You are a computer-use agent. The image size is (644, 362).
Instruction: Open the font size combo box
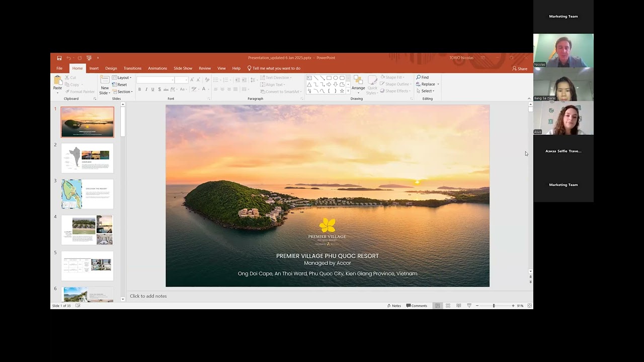[x=181, y=80]
